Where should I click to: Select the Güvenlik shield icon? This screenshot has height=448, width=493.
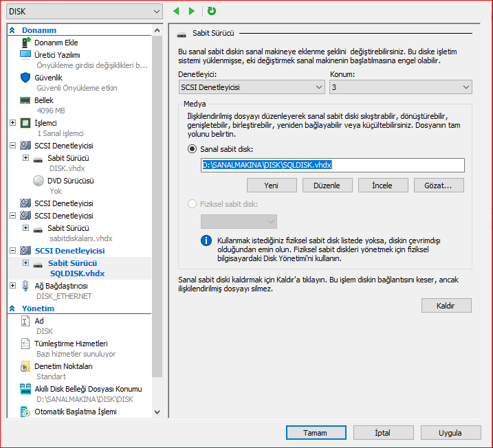click(x=25, y=78)
